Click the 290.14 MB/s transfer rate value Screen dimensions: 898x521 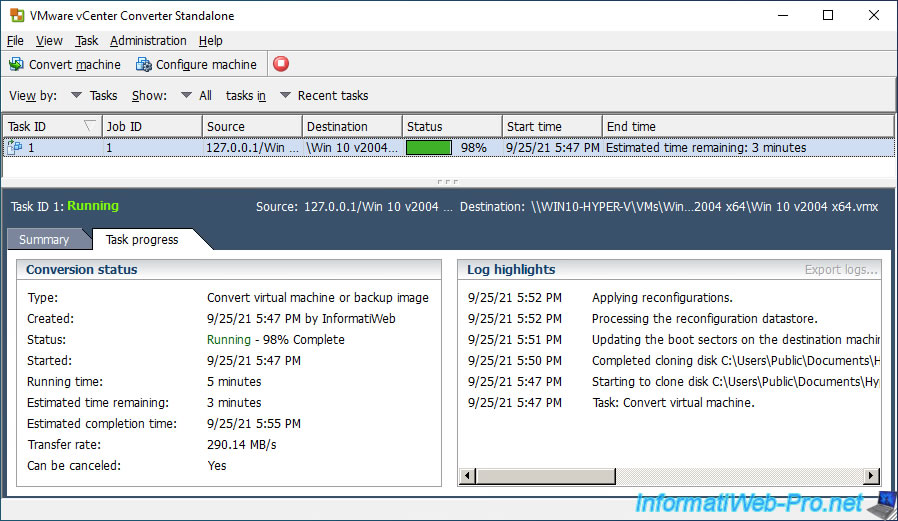(242, 445)
